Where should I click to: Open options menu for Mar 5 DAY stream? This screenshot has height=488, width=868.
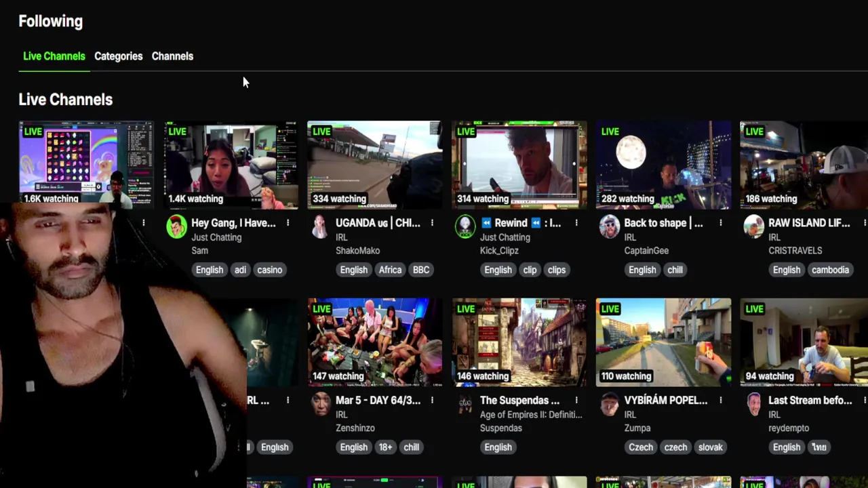432,401
